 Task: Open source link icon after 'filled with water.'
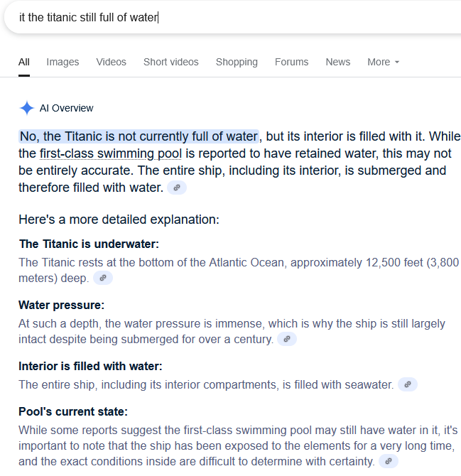177,188
